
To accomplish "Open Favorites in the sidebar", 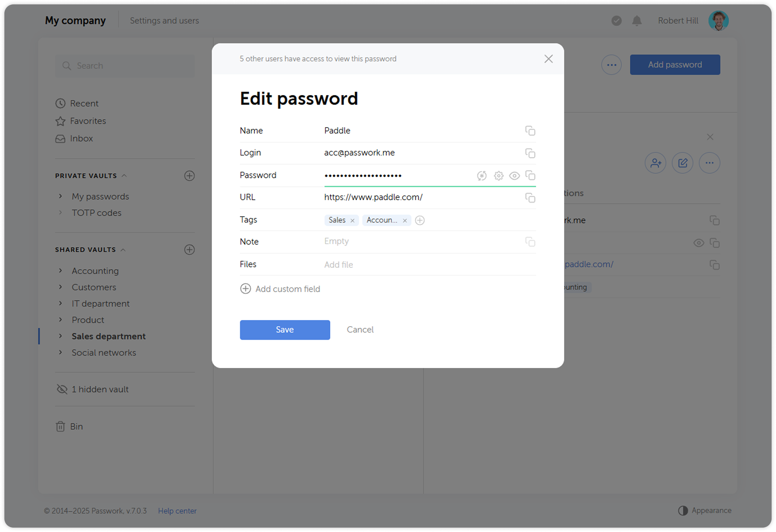I will [x=88, y=121].
